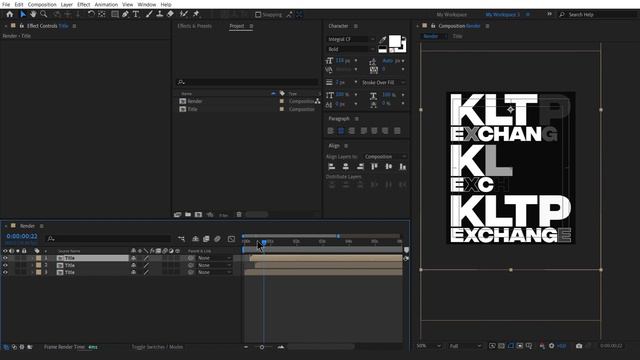Viewport: 640px width, 360px height.
Task: Select the Horizontal Type tool
Action: click(x=136, y=14)
